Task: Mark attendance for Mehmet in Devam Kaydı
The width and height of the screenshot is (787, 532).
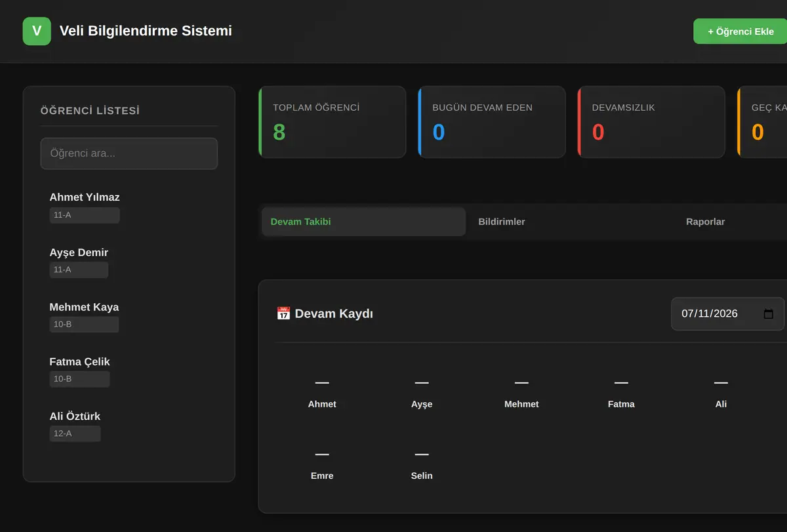Action: [521, 392]
